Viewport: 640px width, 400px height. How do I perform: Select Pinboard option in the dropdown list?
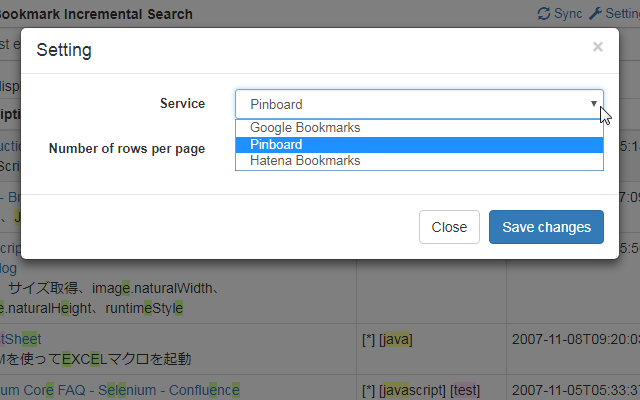tap(419, 144)
